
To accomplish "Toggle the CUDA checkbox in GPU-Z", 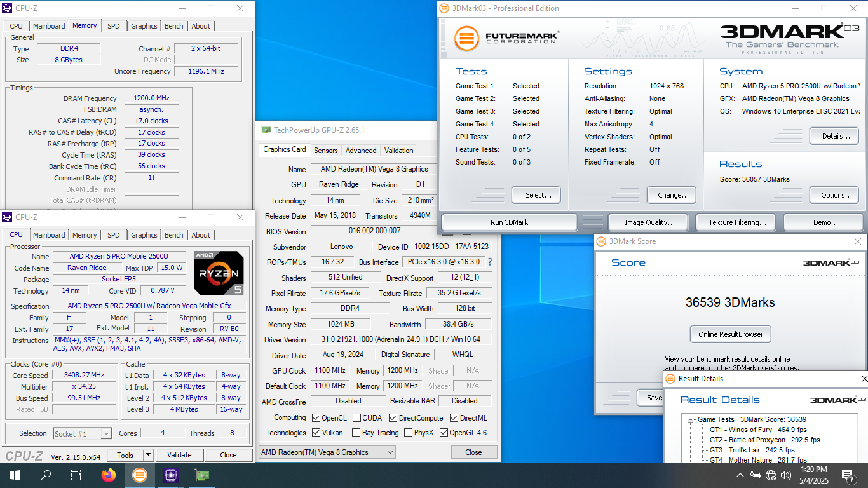I will click(x=356, y=418).
